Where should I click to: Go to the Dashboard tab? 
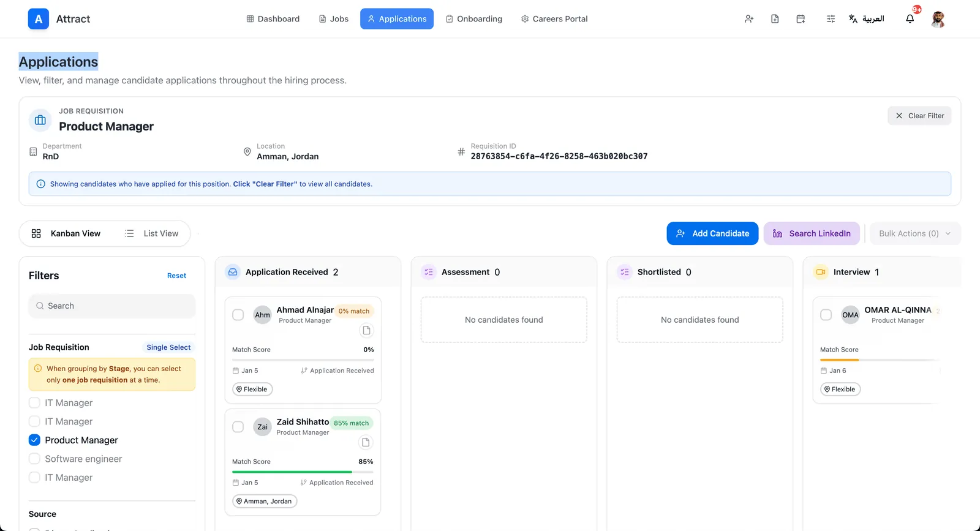click(273, 19)
